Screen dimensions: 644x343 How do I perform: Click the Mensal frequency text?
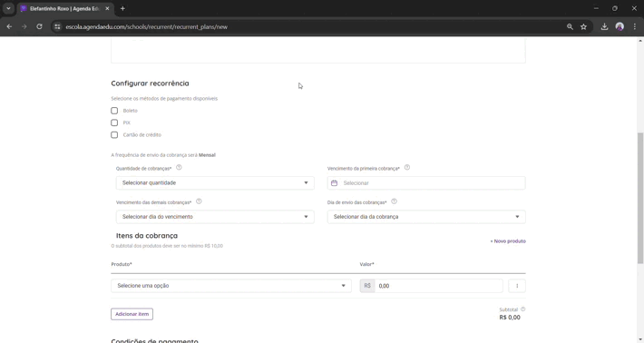click(x=207, y=155)
